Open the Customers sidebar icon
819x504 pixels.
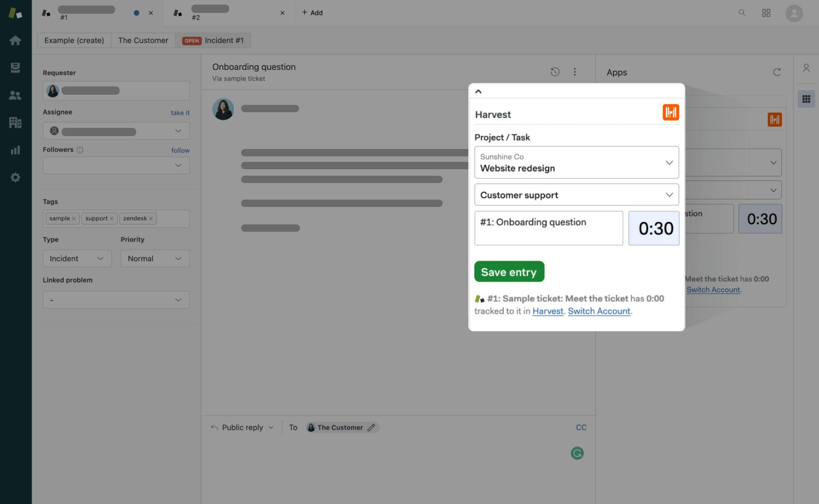[15, 95]
